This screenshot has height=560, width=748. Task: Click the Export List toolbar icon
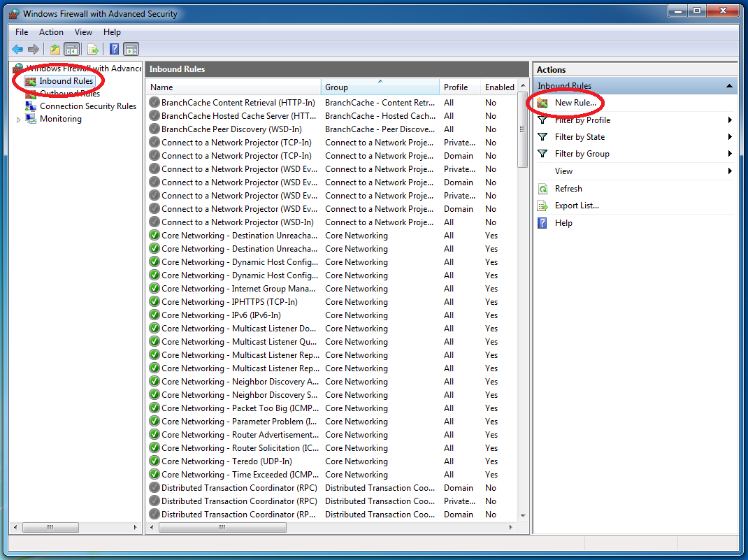coord(93,49)
